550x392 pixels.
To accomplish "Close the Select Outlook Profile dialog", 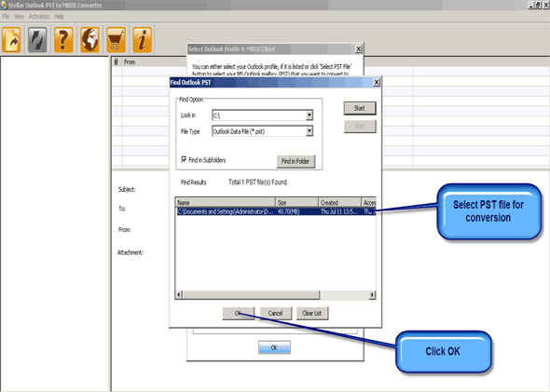I will (358, 48).
